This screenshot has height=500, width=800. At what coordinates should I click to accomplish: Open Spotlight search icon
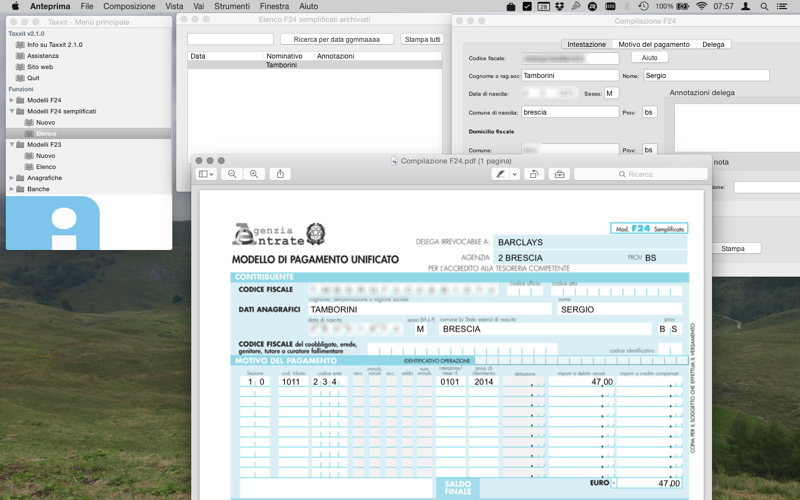(x=764, y=6)
